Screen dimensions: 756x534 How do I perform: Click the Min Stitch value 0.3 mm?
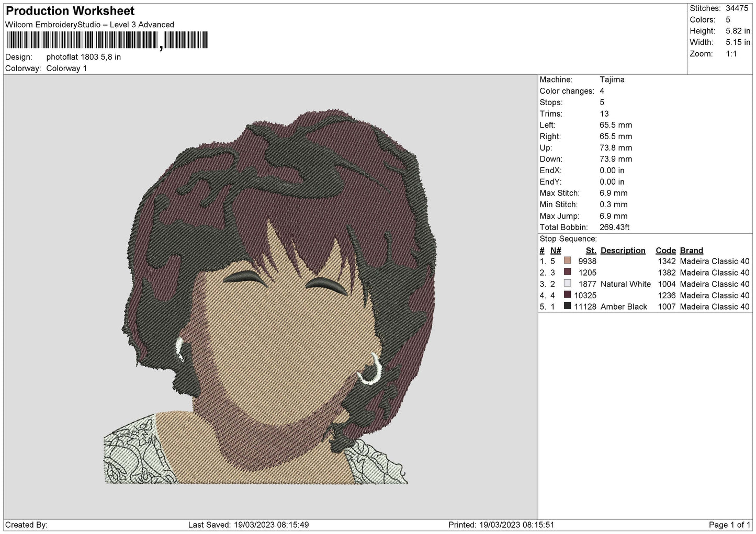[614, 204]
